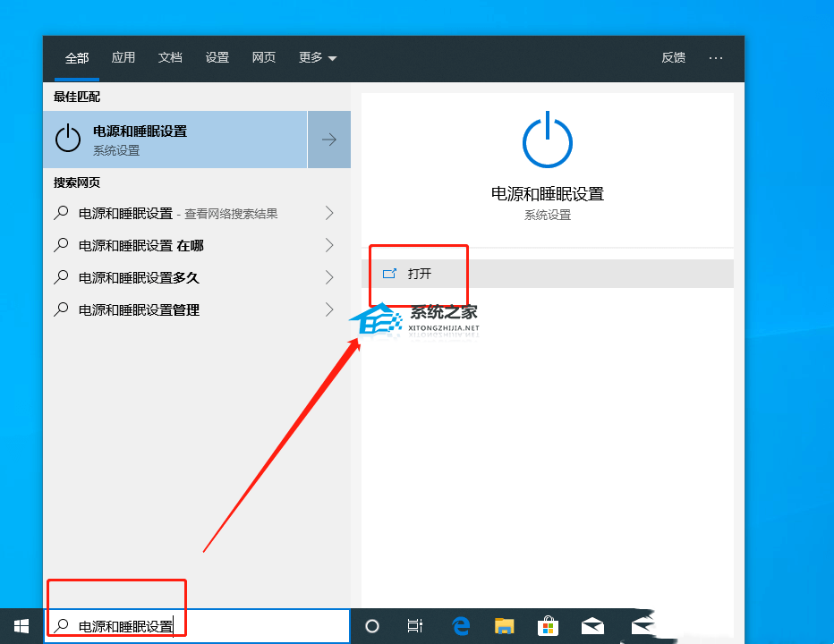
Task: Open Cortana circle icon on taskbar
Action: (x=372, y=626)
